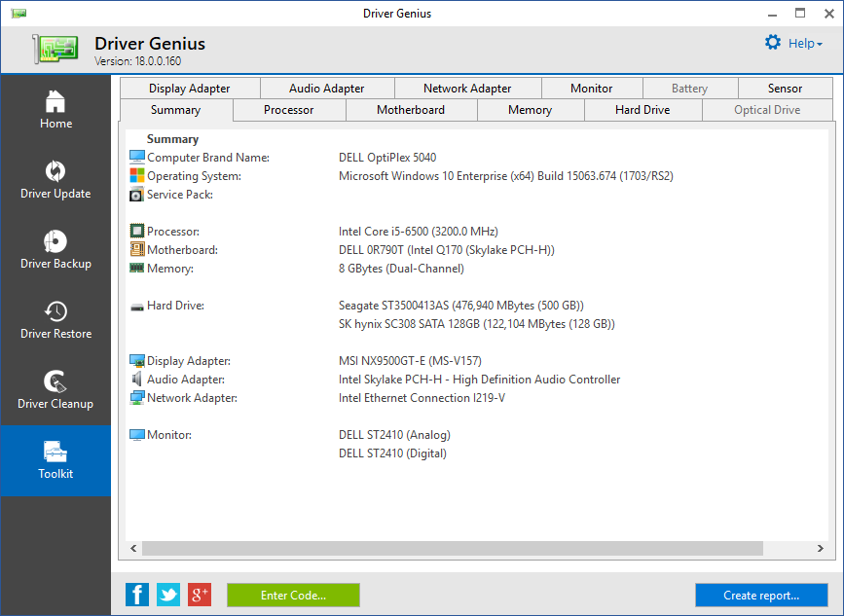Click the Computer Brand Name icon

click(137, 157)
